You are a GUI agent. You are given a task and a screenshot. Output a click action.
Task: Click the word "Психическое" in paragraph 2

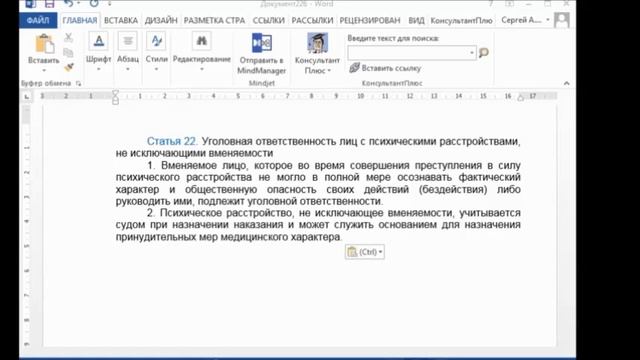click(x=191, y=213)
